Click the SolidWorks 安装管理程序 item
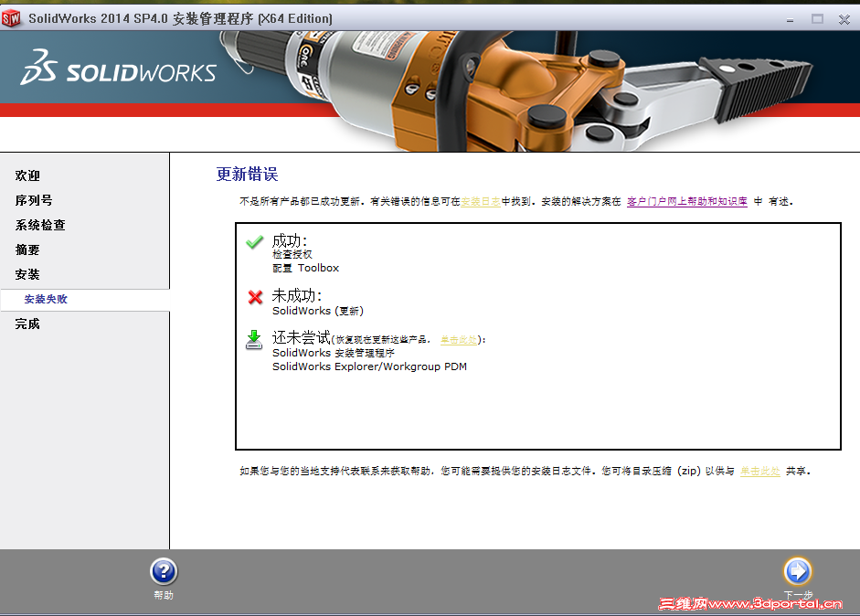 pos(334,353)
